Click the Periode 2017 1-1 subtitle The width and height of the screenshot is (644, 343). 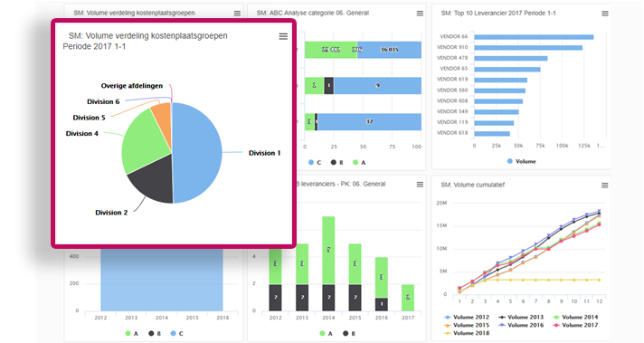pyautogui.click(x=94, y=46)
